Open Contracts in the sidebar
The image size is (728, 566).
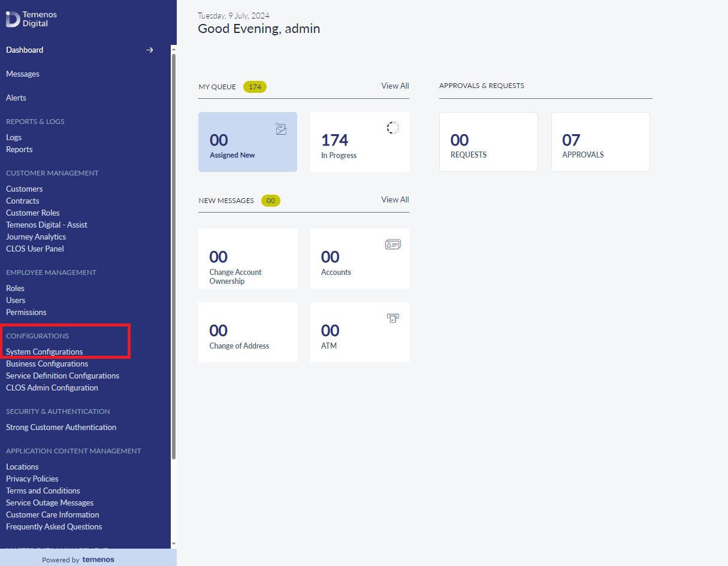tap(23, 201)
